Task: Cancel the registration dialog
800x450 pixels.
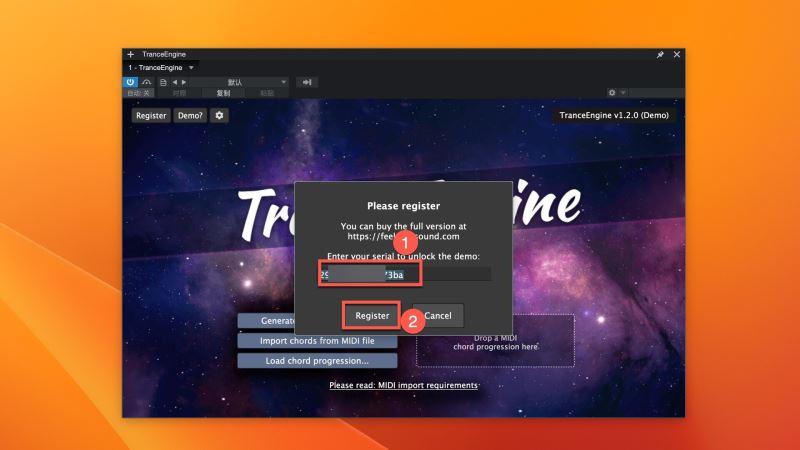Action: 438,315
